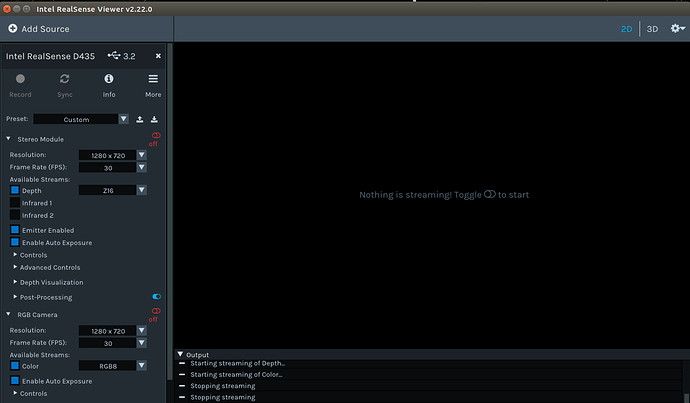Screen dimensions: 690x403
Task: Click the 'Starting streaming of Depth' log line
Action: (x=238, y=363)
